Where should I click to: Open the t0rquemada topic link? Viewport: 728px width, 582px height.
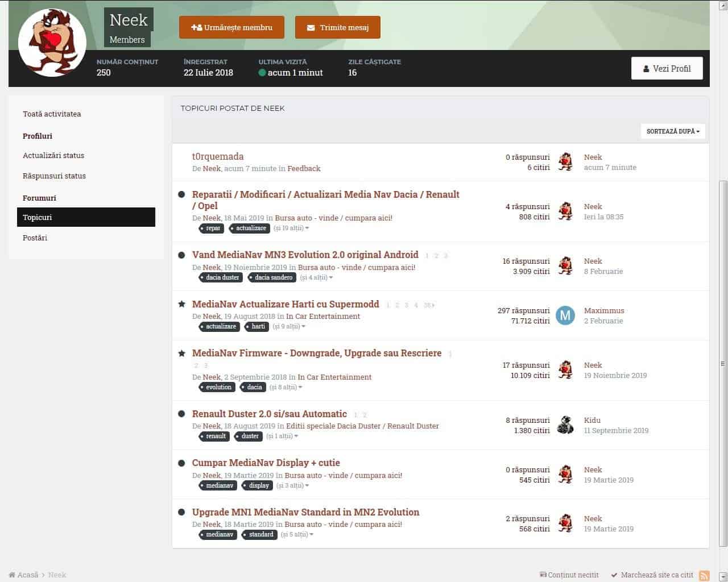pos(218,156)
